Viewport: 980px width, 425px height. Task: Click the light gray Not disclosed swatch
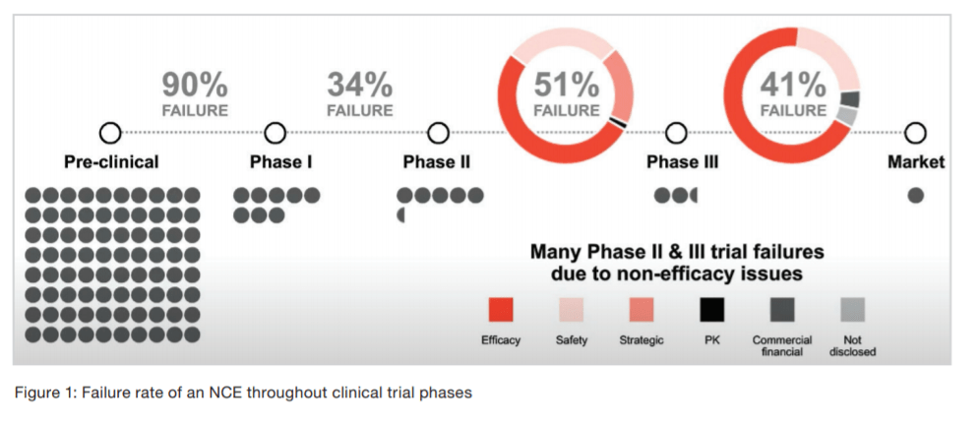852,311
